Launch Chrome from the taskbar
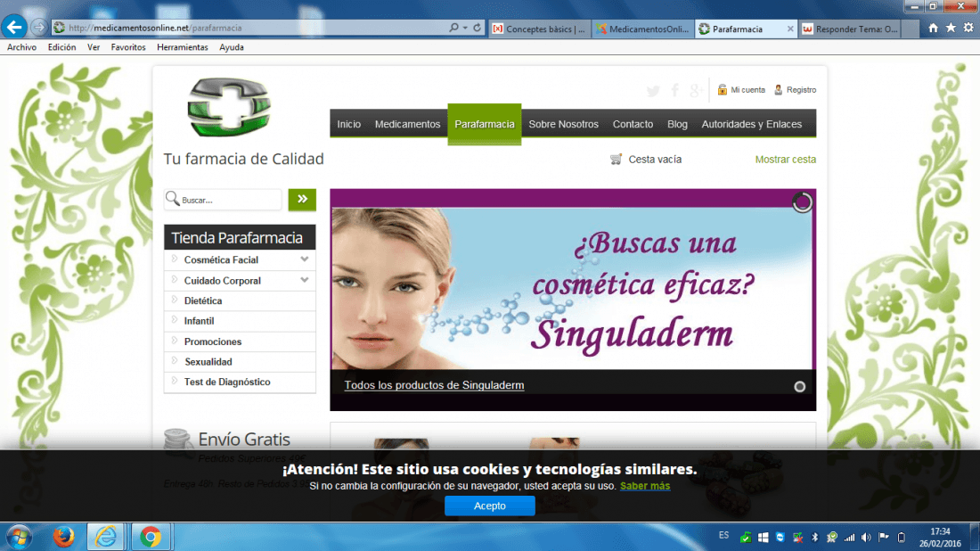Viewport: 980px width, 551px height. click(150, 537)
